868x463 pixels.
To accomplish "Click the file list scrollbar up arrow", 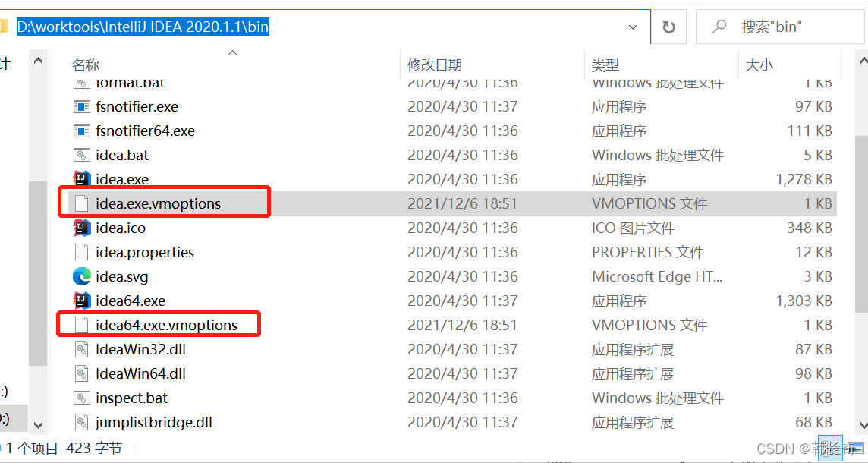I will coord(863,60).
